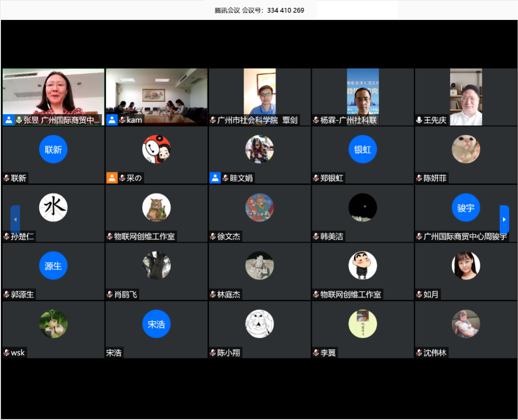Viewport: 518px width, 420px height.
Task: Click the orange host icon beside 采の
Action: (x=112, y=178)
